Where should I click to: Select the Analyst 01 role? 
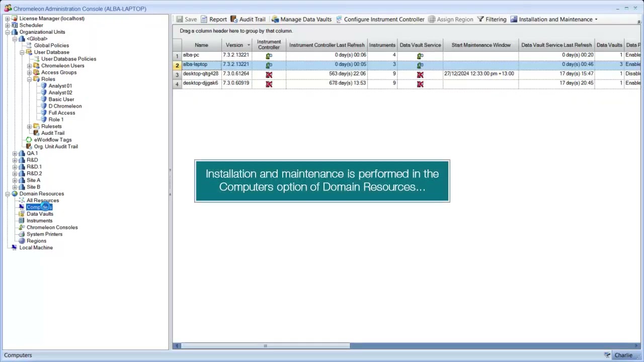(60, 86)
